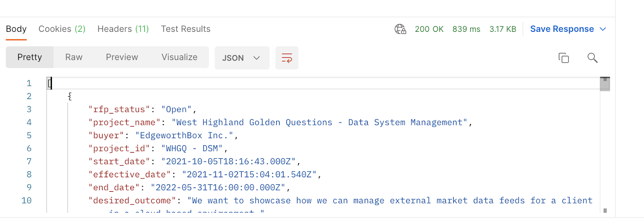
Task: Open the JSON format dropdown
Action: pyautogui.click(x=242, y=58)
